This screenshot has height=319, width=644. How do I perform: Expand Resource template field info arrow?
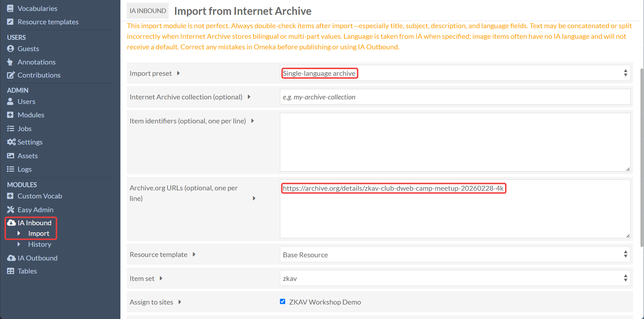click(194, 254)
